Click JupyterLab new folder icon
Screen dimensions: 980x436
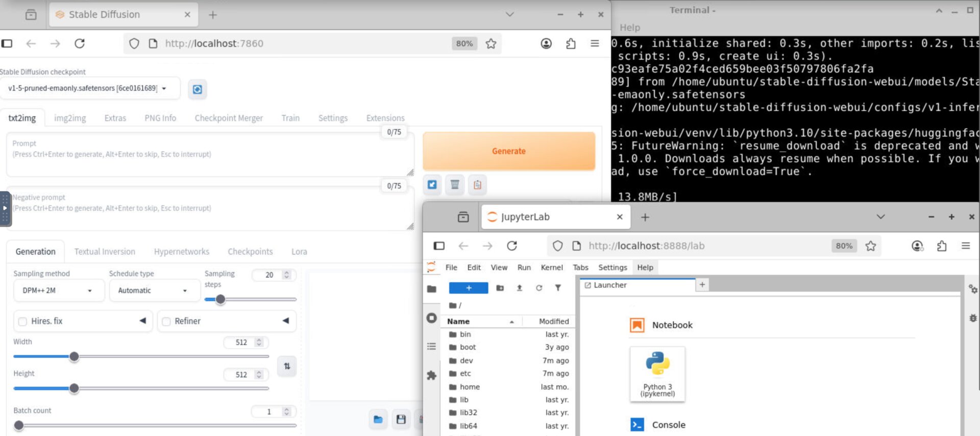(500, 288)
